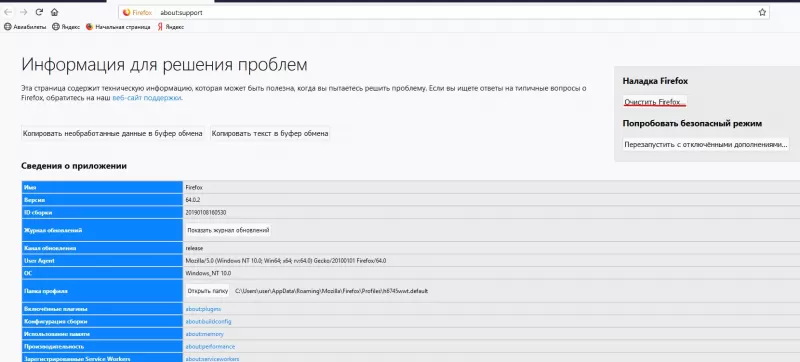Click the Наладка Firefox heading
The height and width of the screenshot is (362, 800).
[655, 81]
